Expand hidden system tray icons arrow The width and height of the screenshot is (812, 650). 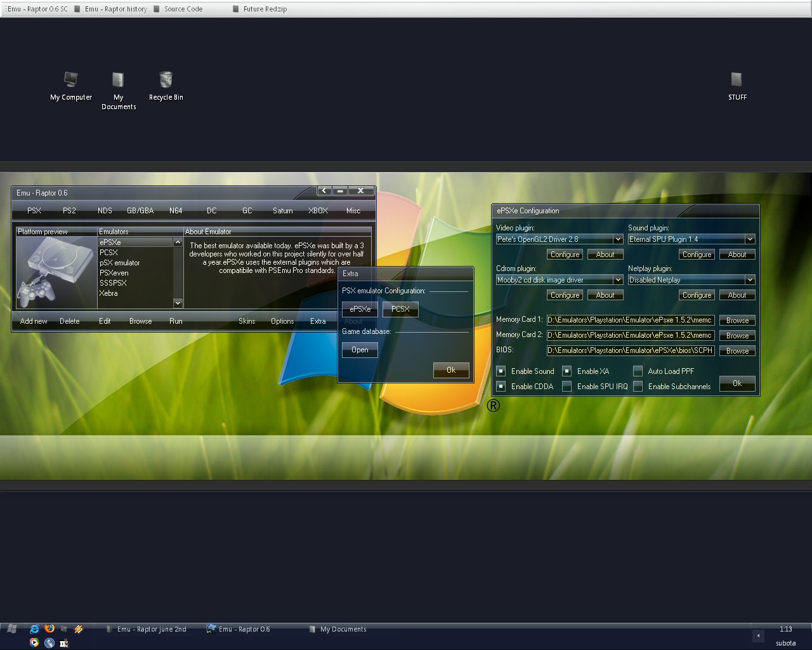pyautogui.click(x=758, y=635)
